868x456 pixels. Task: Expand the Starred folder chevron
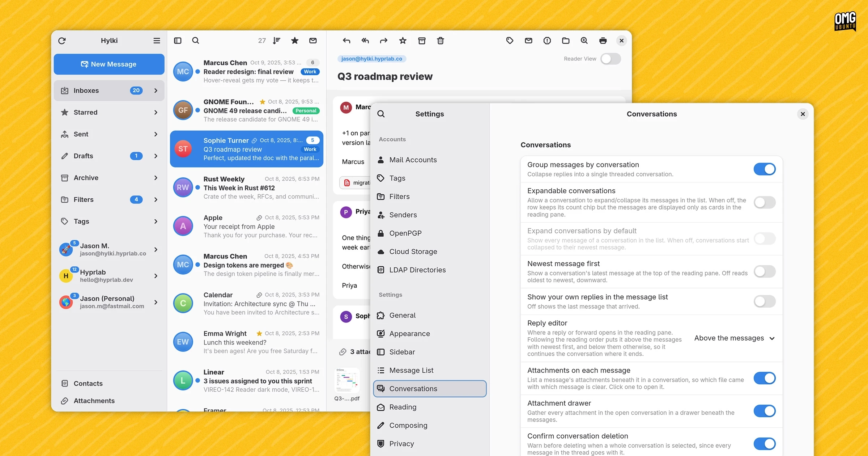pyautogui.click(x=156, y=112)
